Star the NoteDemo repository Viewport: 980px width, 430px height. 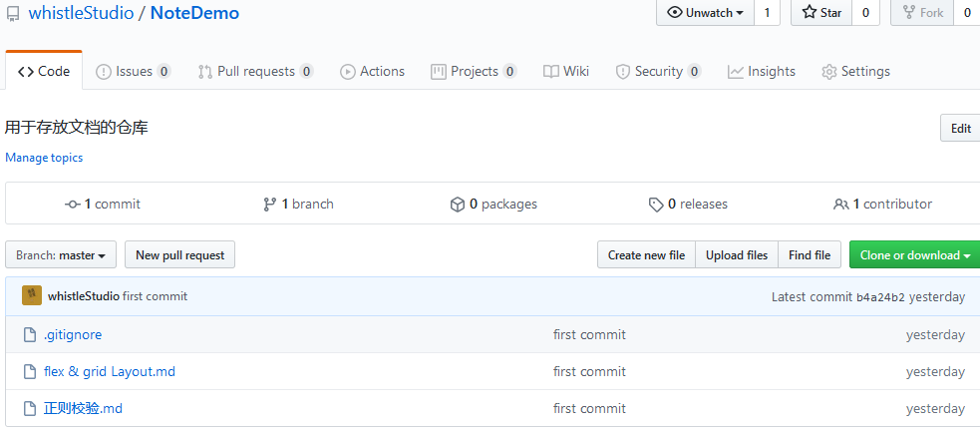821,13
